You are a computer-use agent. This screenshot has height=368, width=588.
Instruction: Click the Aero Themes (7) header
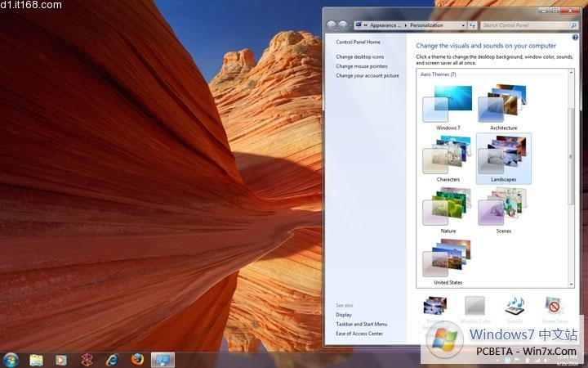(x=438, y=74)
